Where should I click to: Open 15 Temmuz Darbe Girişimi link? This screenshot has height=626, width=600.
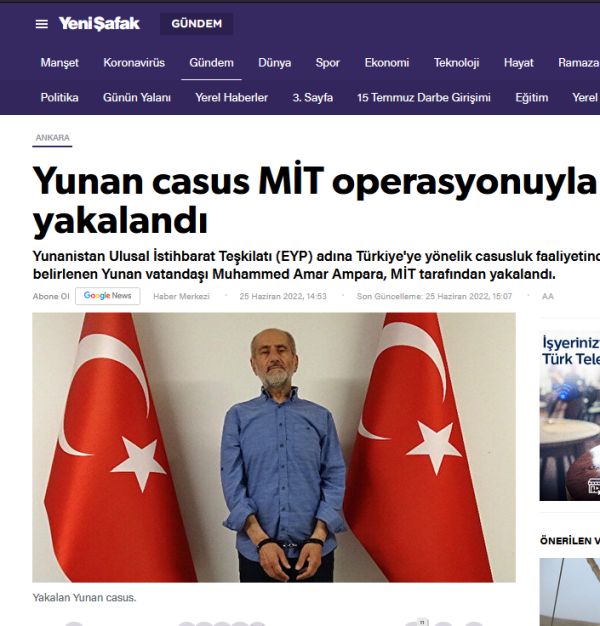tap(424, 97)
